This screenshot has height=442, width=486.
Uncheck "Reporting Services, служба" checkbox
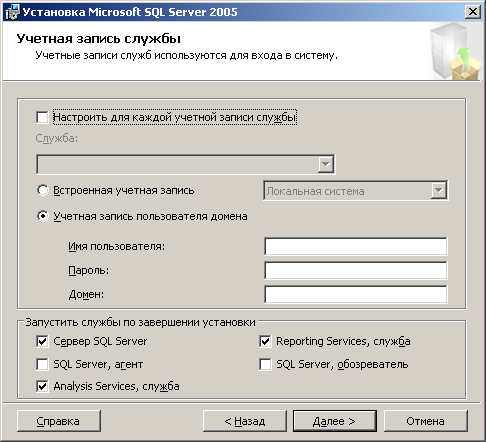[265, 342]
